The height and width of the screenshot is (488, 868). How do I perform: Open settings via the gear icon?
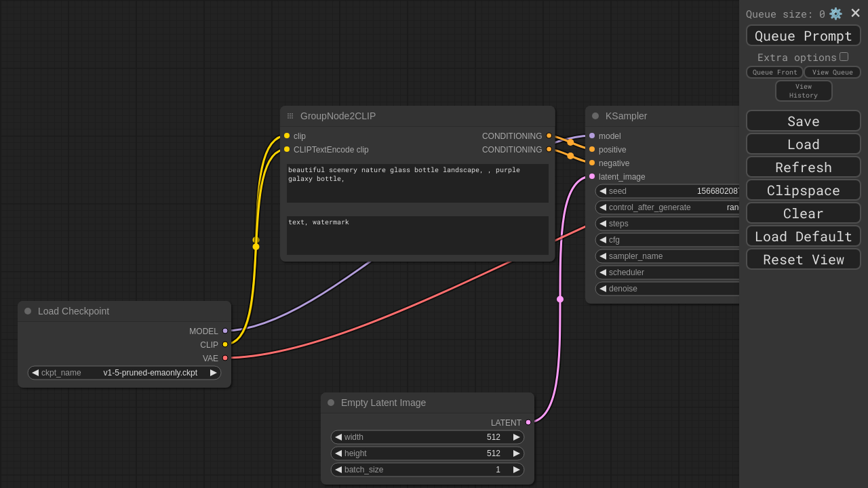pyautogui.click(x=835, y=14)
